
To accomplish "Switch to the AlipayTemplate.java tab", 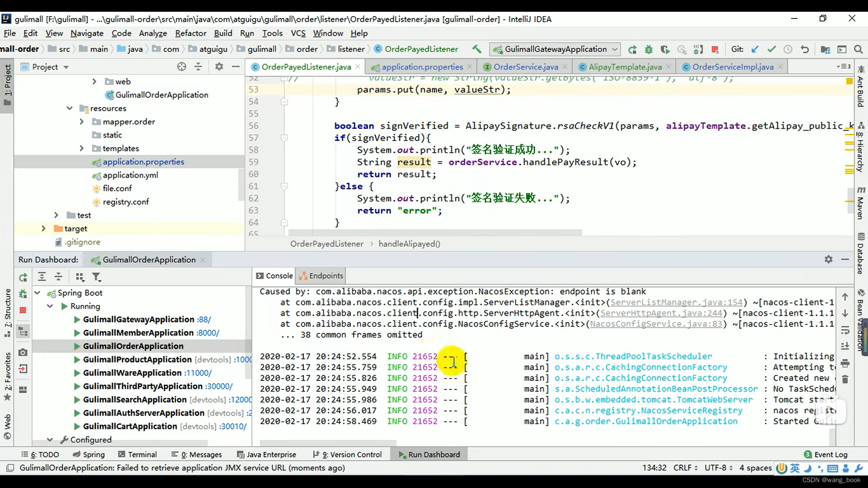I will click(x=625, y=67).
